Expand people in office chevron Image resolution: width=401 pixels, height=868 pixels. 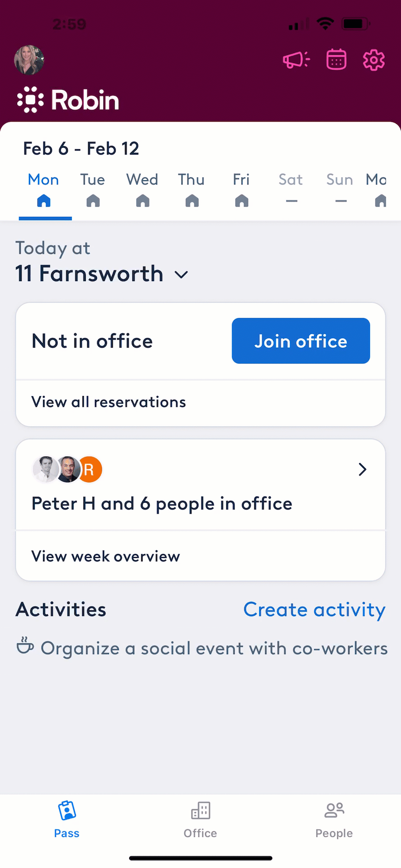tap(362, 469)
